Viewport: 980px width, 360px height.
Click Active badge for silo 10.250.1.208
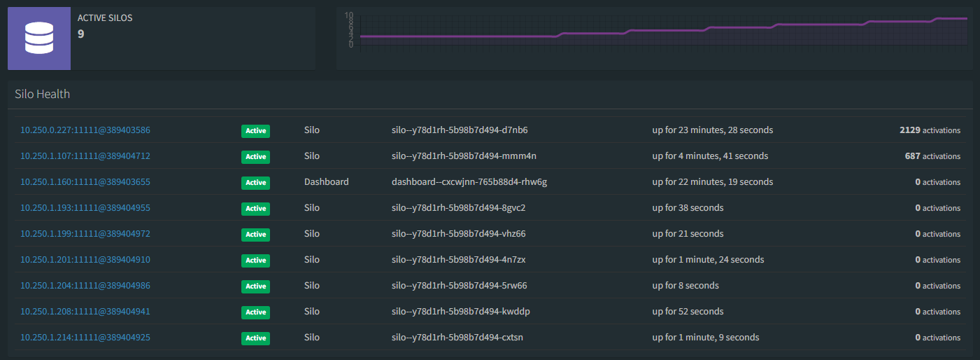[x=256, y=312]
